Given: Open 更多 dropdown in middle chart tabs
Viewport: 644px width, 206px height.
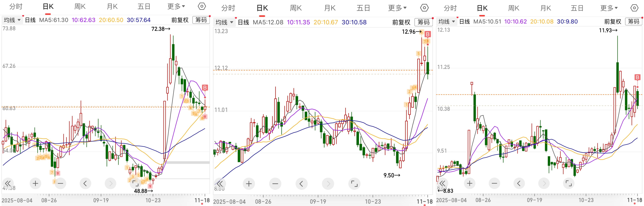Looking at the screenshot, I should click(397, 8).
